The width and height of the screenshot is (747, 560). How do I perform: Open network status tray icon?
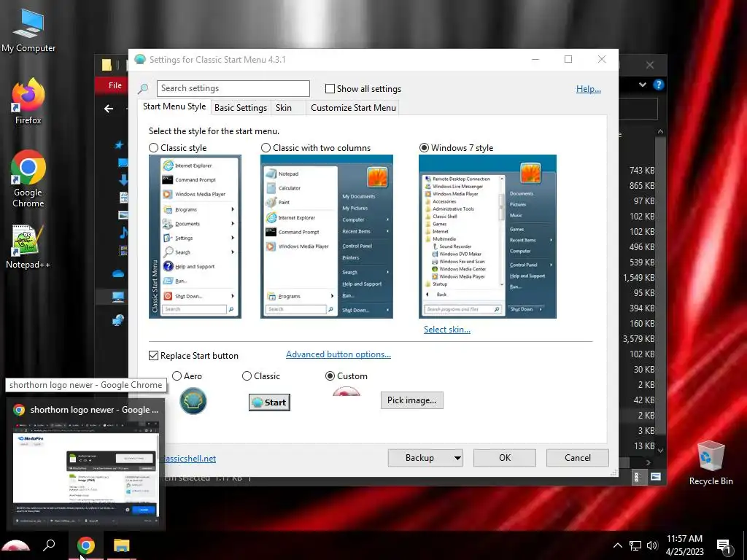point(635,545)
